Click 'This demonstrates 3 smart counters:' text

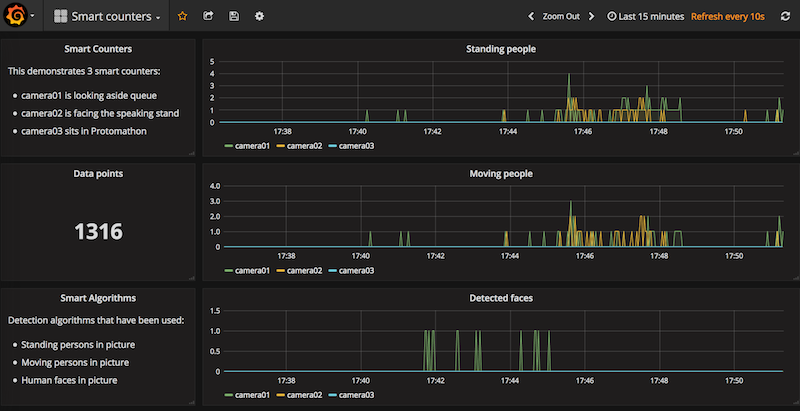84,71
